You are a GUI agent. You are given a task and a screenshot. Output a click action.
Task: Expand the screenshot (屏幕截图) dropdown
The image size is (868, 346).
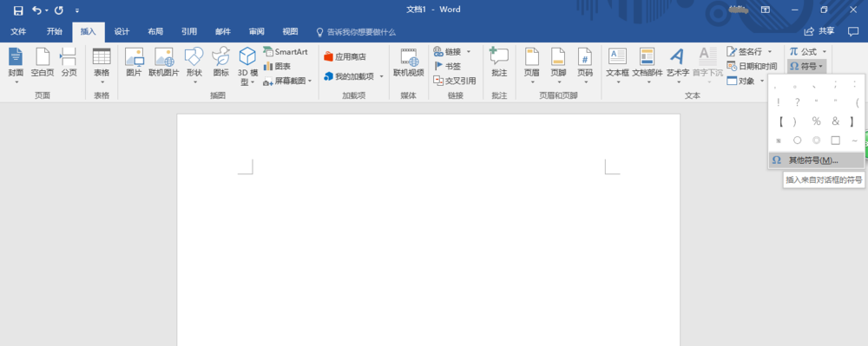coord(310,81)
